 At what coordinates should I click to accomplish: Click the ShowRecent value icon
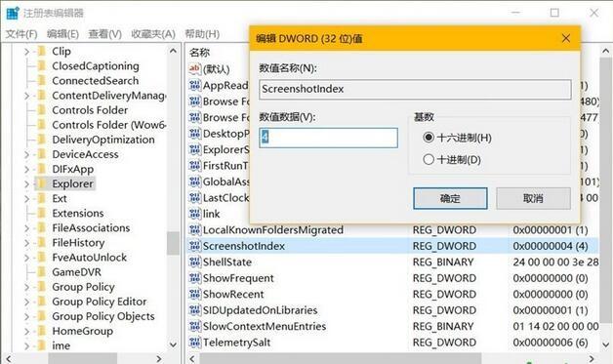click(x=194, y=294)
